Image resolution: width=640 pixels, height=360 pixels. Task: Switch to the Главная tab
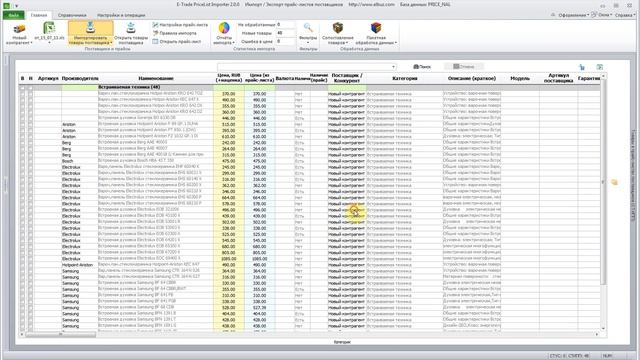(39, 15)
